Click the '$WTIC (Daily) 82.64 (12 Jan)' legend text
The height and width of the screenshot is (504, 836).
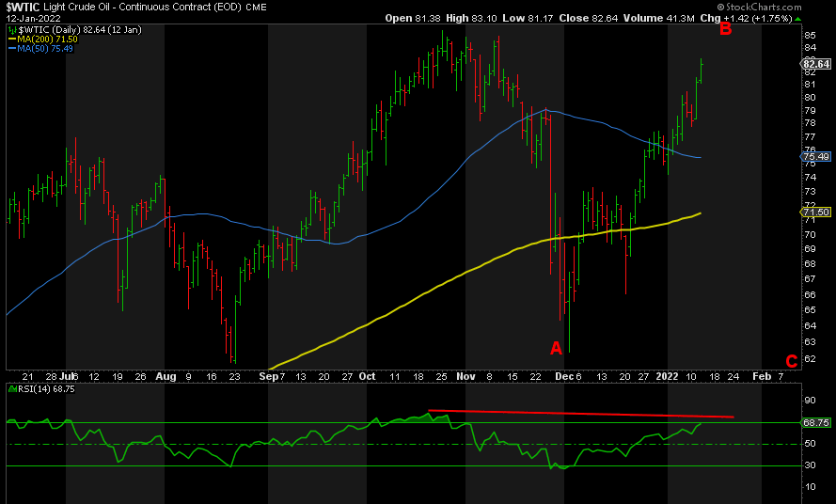pos(80,30)
